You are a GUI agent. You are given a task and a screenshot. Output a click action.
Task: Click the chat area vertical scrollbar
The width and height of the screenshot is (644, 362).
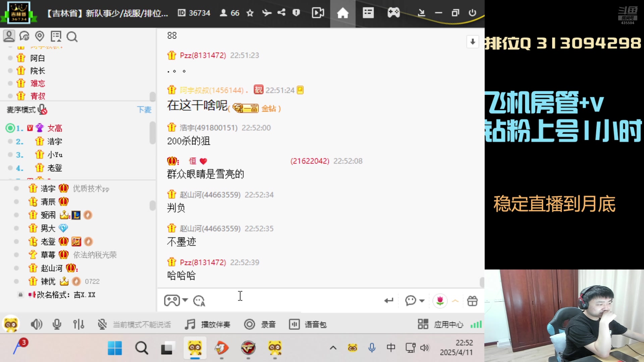(x=482, y=282)
